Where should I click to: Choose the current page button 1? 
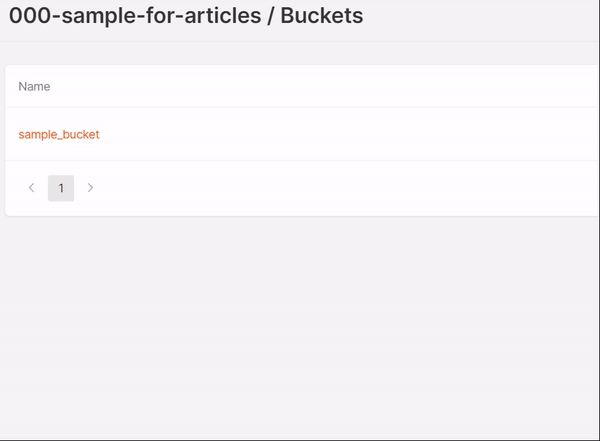[61, 188]
